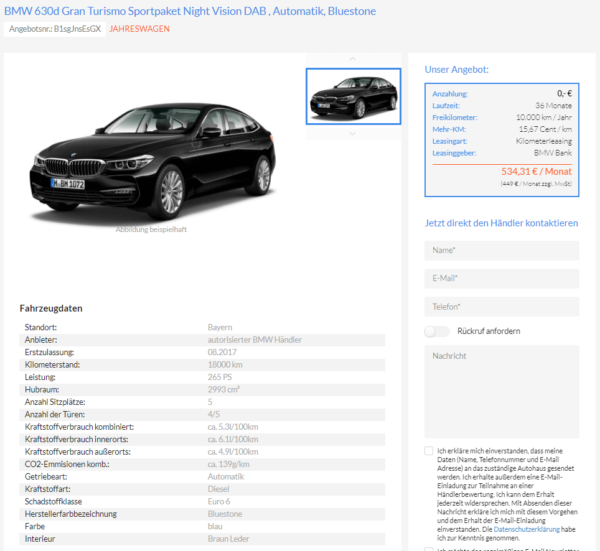This screenshot has width=600, height=551.
Task: Click the 08.2017 Erstzulassung value
Action: 222,352
